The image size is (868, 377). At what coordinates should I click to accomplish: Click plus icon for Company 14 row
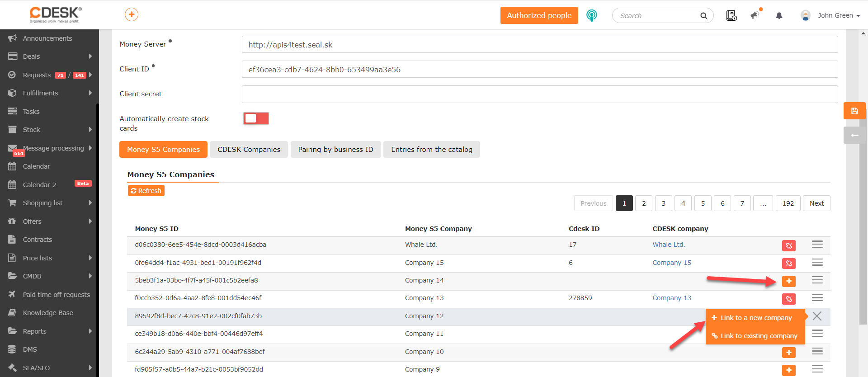coord(789,281)
